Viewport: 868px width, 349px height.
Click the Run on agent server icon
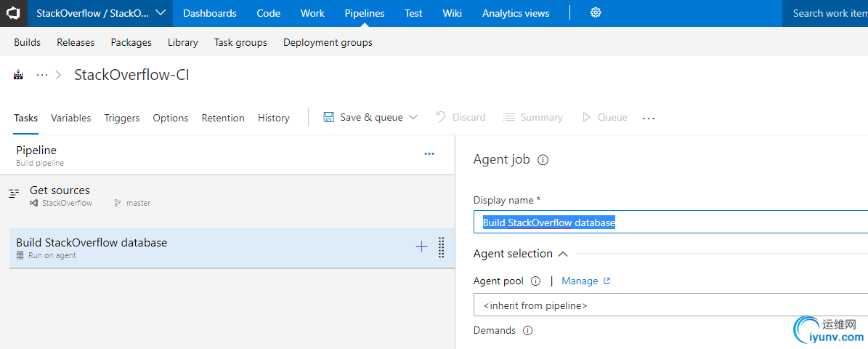pos(20,255)
